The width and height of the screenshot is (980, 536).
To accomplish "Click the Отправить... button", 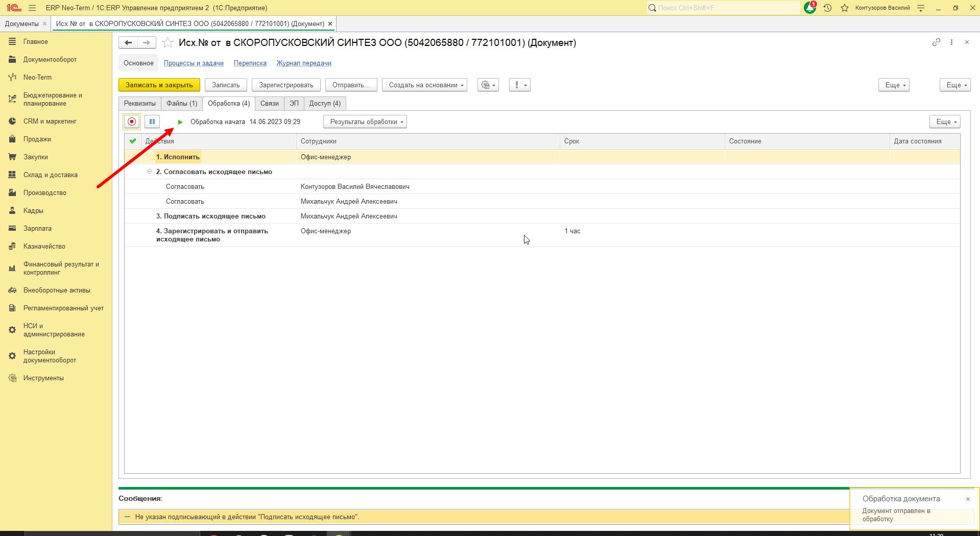I will [351, 85].
